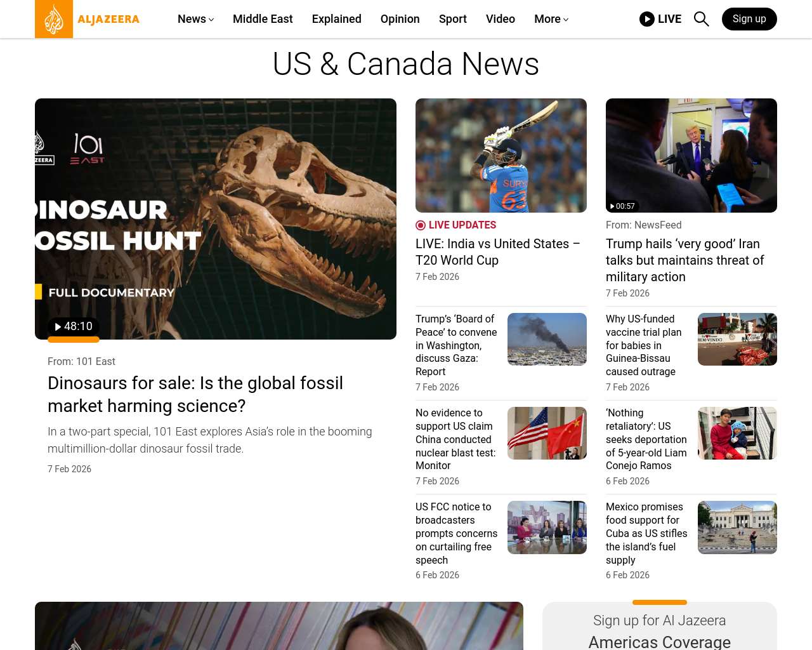Read 'Dinosaurs for sale' fossil market headline
The image size is (812, 650).
point(195,394)
